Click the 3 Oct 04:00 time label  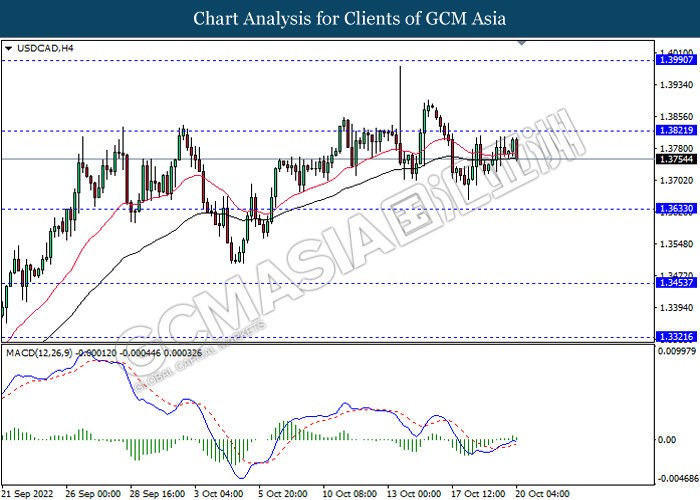click(219, 494)
